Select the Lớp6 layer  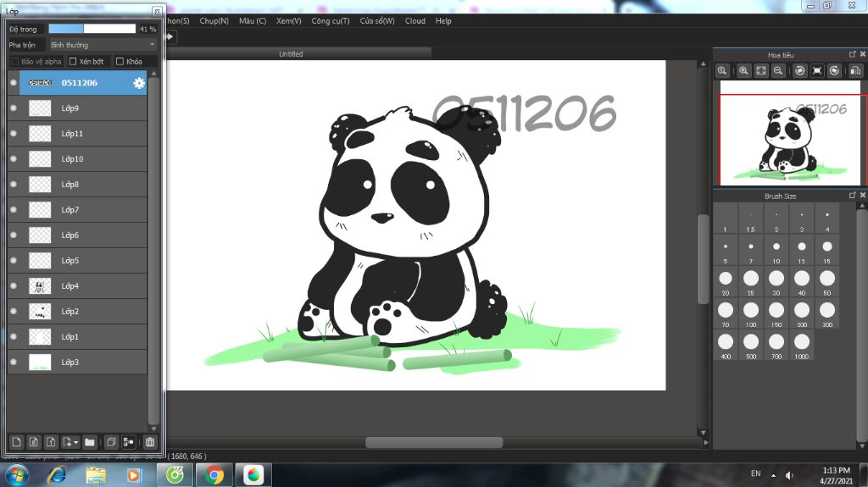[x=77, y=235]
